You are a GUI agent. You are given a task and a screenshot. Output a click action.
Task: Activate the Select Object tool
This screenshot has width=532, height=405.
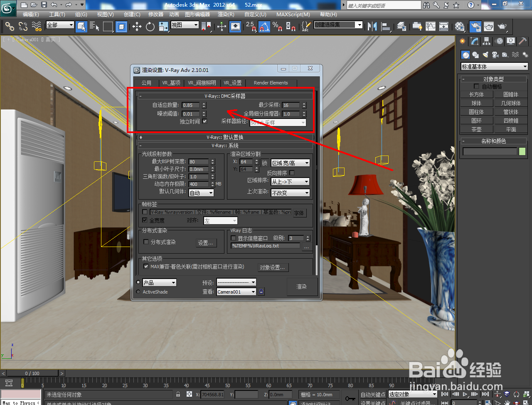pyautogui.click(x=81, y=27)
